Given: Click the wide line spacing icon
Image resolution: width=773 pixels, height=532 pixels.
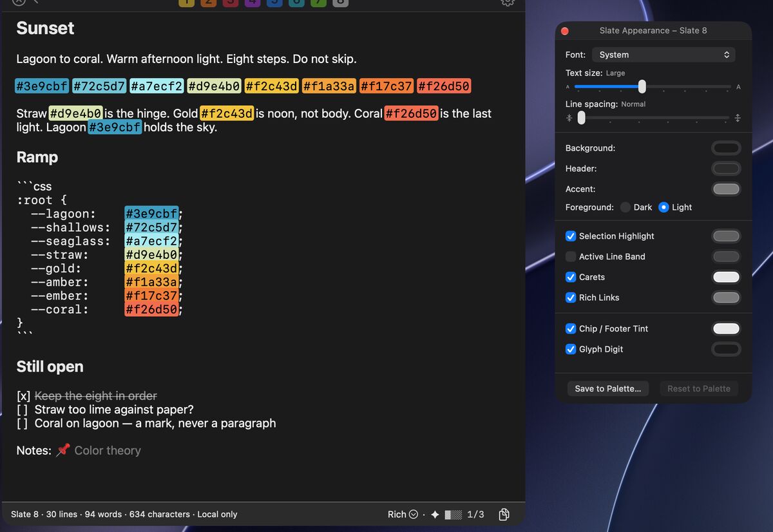Looking at the screenshot, I should coord(738,118).
